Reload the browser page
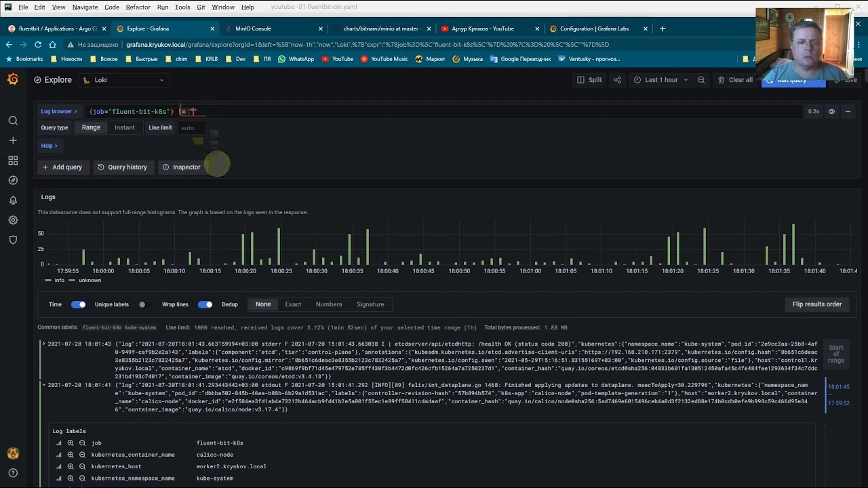The height and width of the screenshot is (488, 868). (x=37, y=45)
